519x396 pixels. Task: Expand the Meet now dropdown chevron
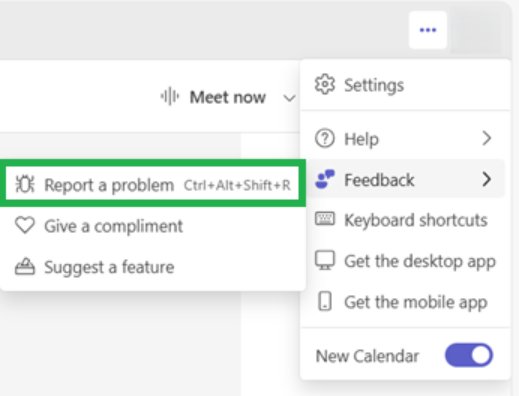pyautogui.click(x=289, y=98)
